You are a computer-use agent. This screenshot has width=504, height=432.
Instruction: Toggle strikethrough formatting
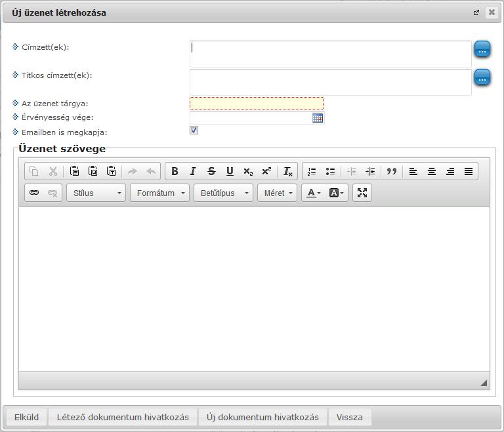211,171
